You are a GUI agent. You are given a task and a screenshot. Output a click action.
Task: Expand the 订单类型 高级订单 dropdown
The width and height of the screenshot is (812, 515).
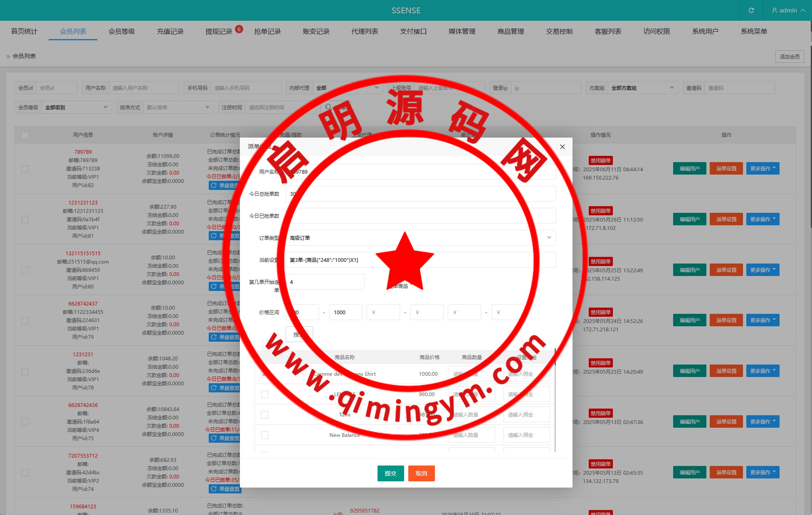coord(549,238)
